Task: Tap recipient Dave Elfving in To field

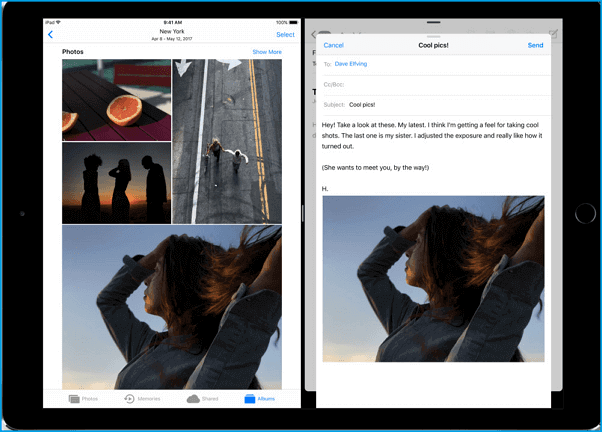Action: pyautogui.click(x=351, y=64)
